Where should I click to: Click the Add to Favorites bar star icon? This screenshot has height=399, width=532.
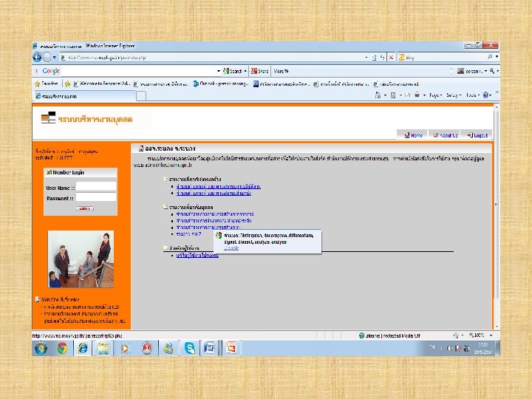[x=67, y=83]
